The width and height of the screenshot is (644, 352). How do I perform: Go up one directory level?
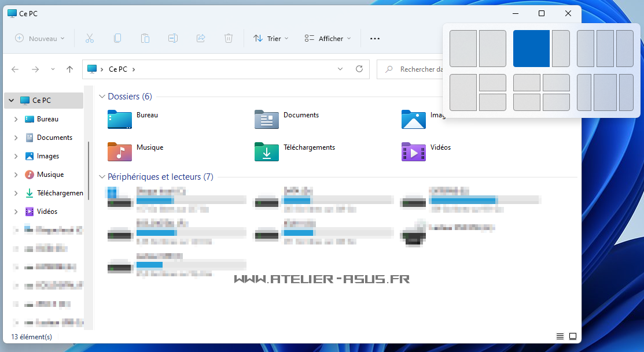point(69,69)
